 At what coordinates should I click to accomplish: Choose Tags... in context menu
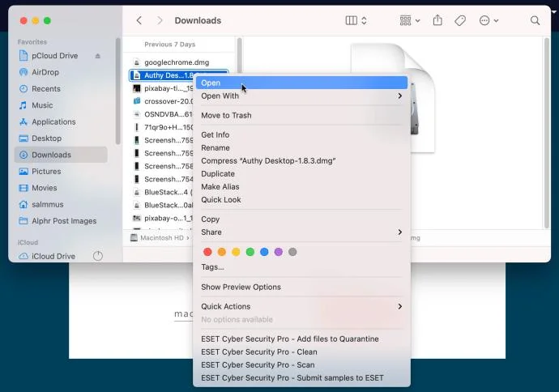301,267
